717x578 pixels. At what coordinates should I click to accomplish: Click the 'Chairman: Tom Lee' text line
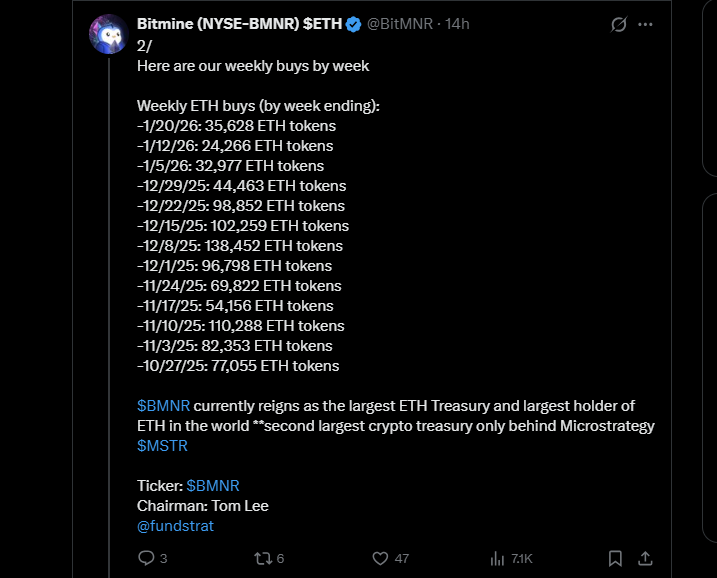tap(203, 506)
